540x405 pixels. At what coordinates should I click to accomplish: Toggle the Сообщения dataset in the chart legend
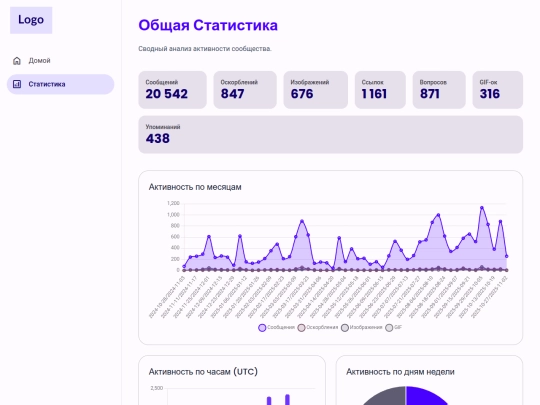[x=277, y=328]
